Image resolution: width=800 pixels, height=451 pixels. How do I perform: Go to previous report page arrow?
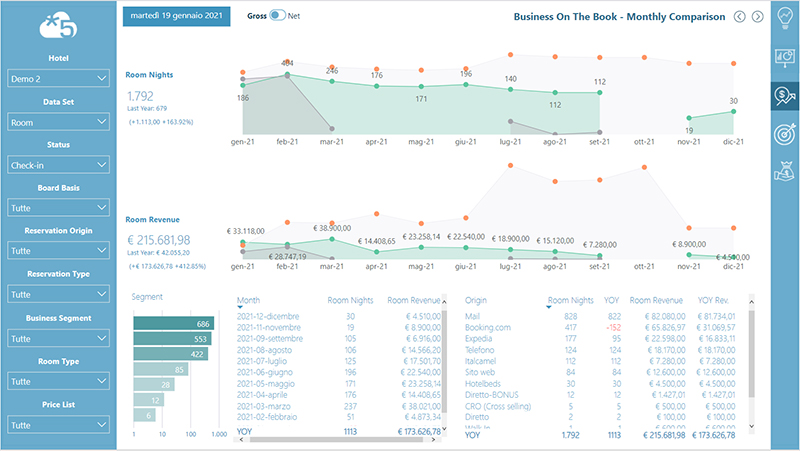click(x=739, y=17)
